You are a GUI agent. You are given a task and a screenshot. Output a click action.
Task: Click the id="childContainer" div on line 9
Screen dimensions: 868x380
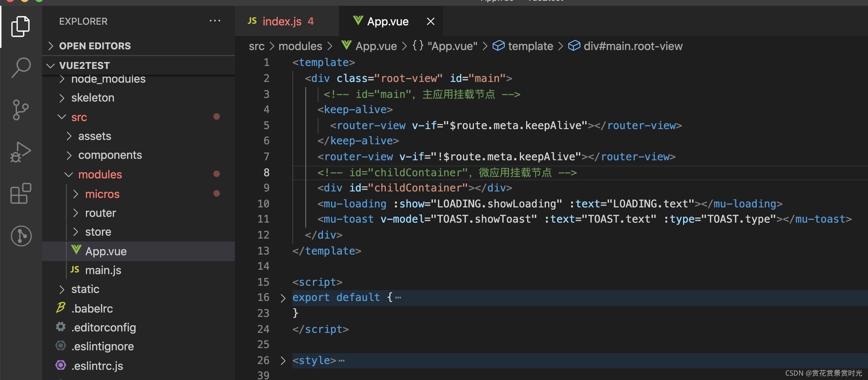[415, 188]
